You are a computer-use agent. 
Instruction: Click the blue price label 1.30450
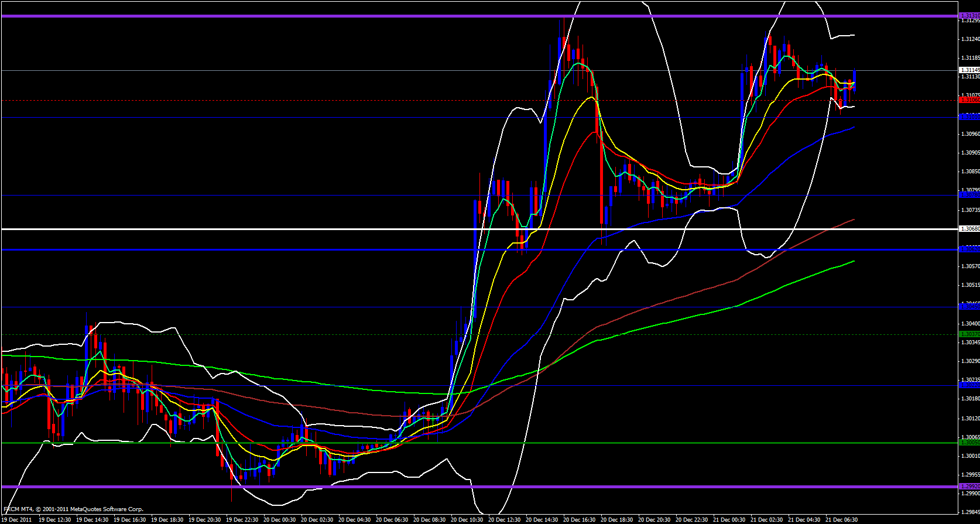[969, 307]
